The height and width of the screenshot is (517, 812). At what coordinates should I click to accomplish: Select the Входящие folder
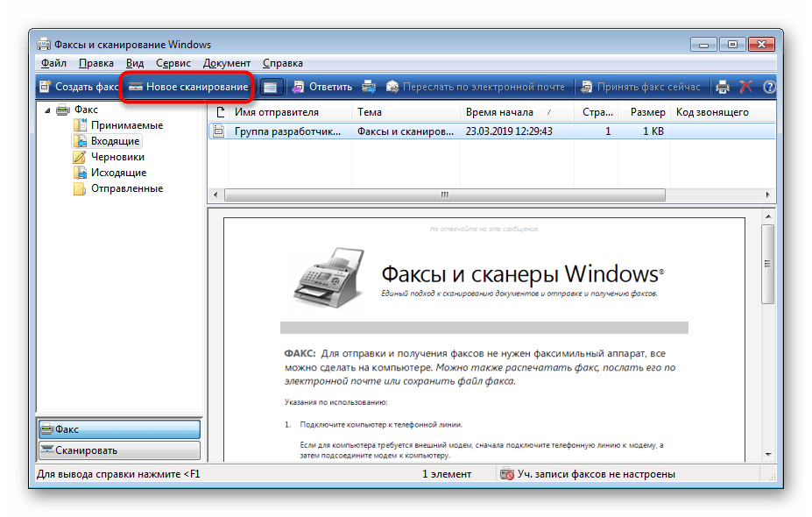click(107, 141)
